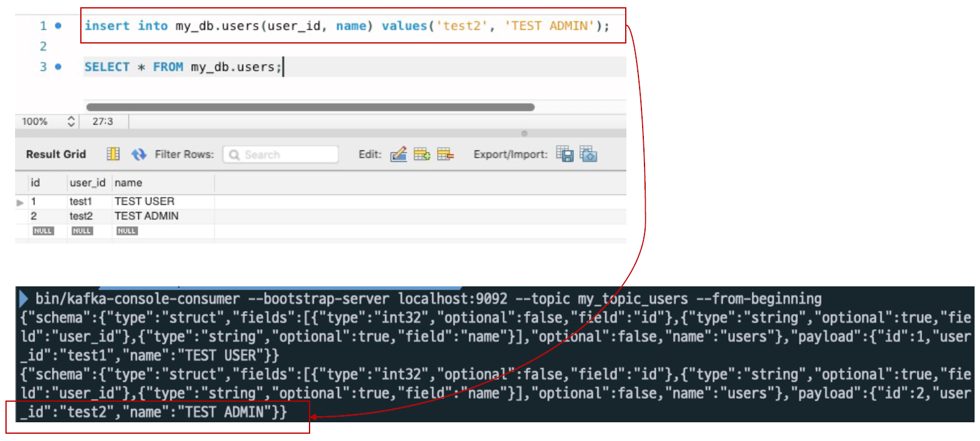Click the NULL cell under user_id column

click(81, 231)
